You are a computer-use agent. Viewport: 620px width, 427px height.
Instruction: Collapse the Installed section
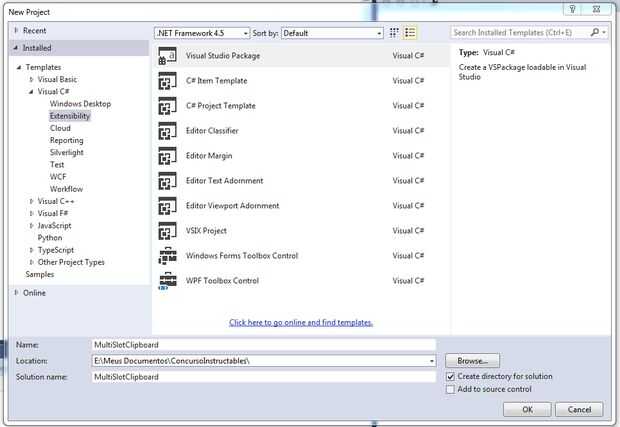[x=16, y=48]
